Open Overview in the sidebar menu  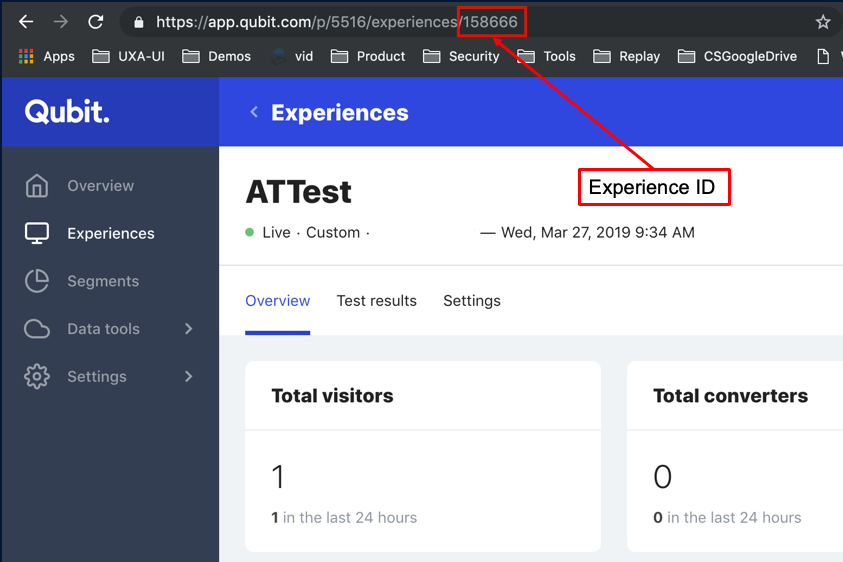click(x=101, y=186)
